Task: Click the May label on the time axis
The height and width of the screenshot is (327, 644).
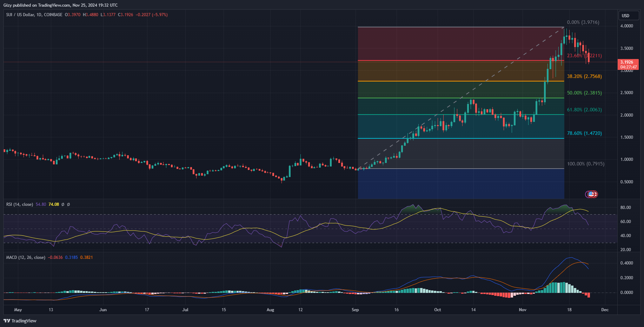Action: click(18, 310)
